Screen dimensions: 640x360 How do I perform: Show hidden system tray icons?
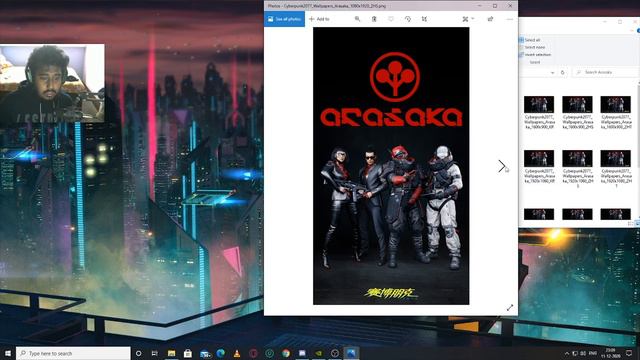(x=567, y=353)
